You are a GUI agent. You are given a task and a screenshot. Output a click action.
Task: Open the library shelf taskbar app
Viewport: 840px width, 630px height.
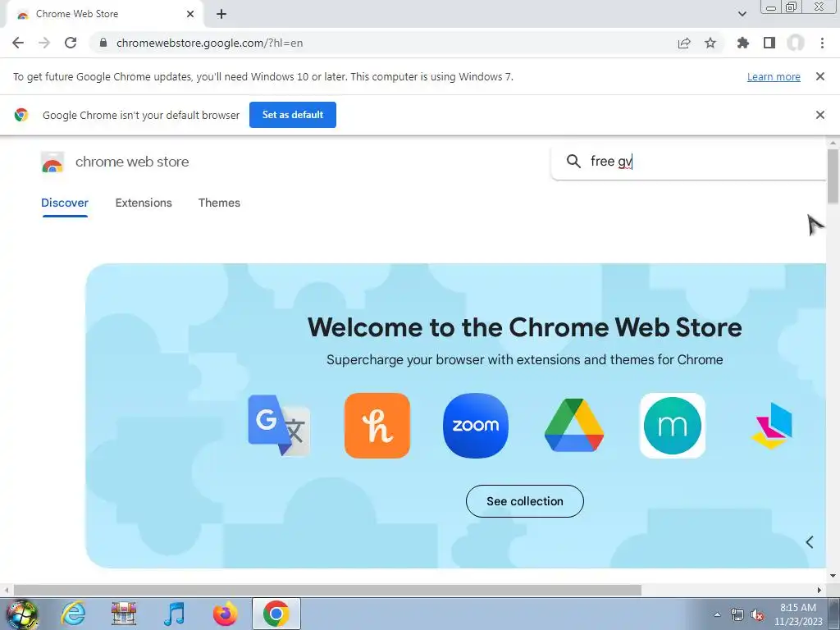pyautogui.click(x=124, y=614)
